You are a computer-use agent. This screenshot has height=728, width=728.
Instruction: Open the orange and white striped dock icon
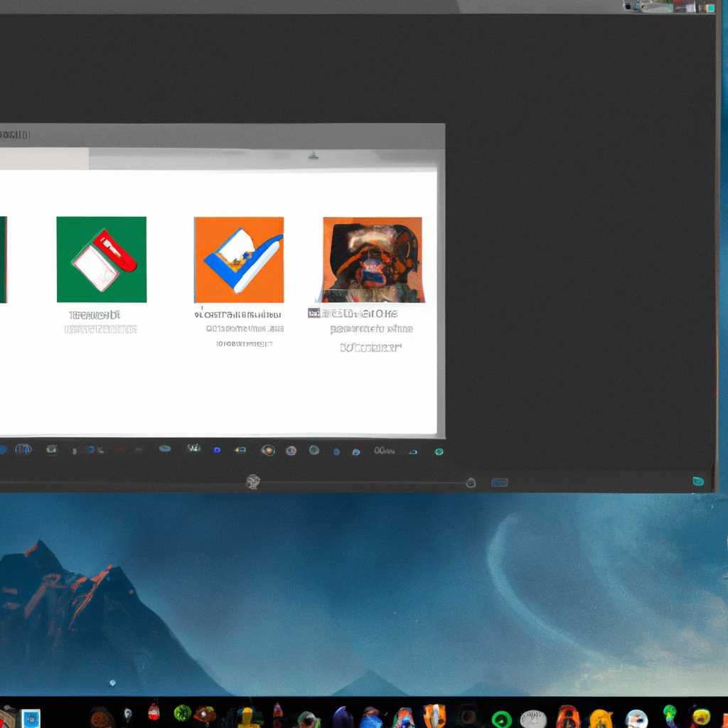pyautogui.click(x=434, y=716)
